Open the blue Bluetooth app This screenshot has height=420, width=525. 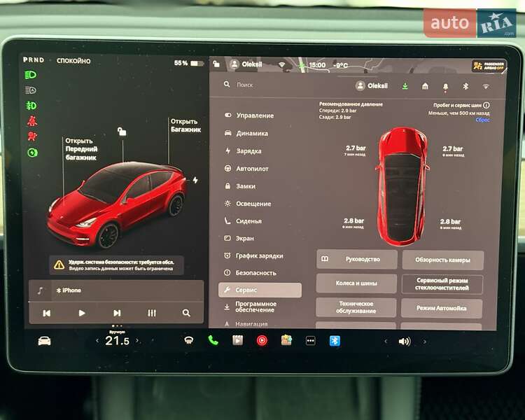[x=335, y=341]
